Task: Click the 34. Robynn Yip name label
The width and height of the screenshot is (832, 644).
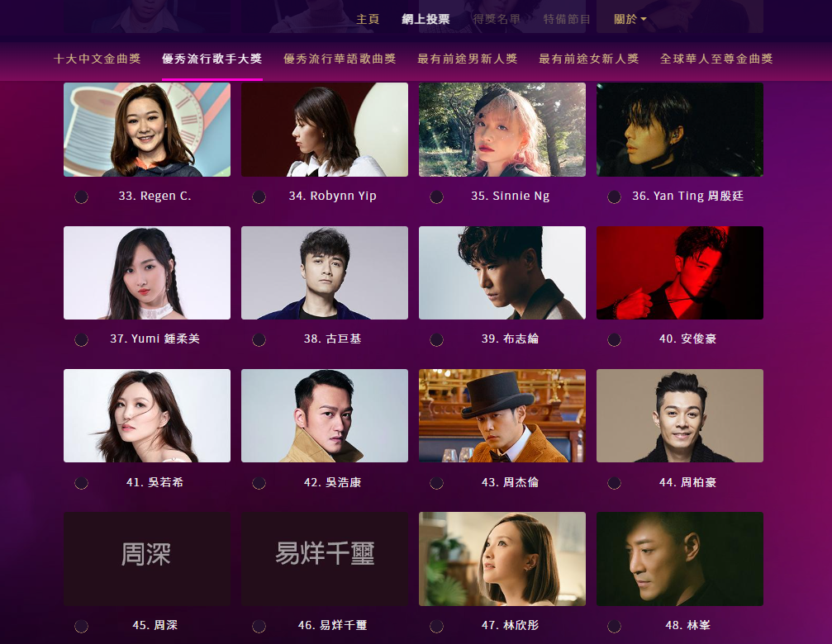Action: (333, 197)
